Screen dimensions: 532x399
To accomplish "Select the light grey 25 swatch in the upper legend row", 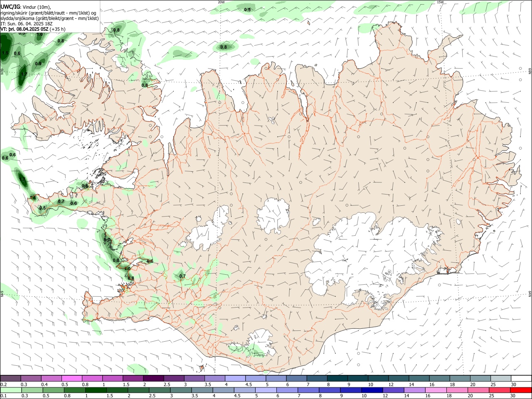I will click(x=501, y=378).
